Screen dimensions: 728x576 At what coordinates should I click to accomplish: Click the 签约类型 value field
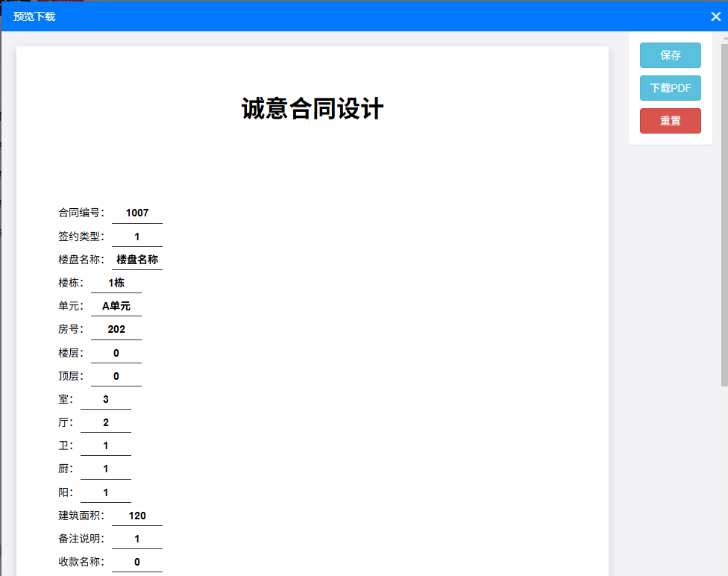tap(137, 237)
